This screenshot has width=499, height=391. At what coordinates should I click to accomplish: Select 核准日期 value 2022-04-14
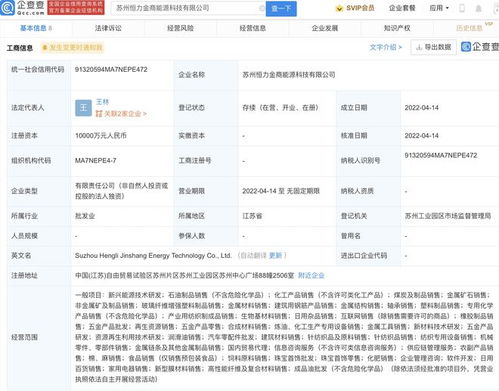421,136
